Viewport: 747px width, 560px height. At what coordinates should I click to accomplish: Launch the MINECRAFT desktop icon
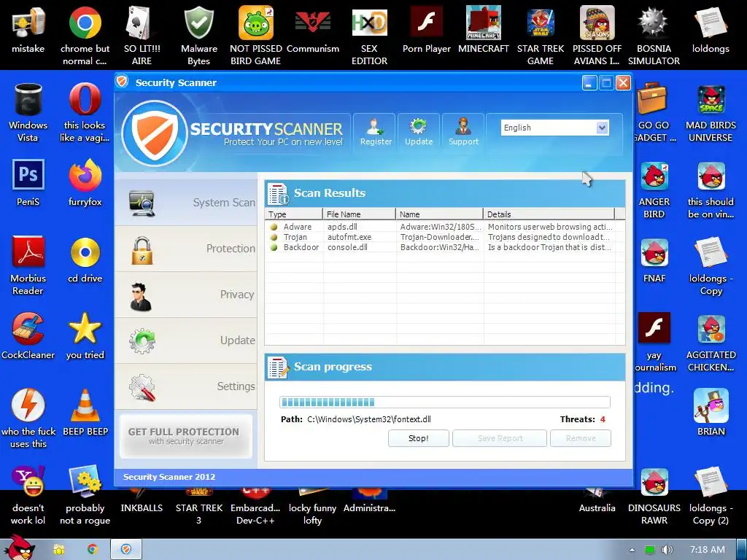click(x=483, y=29)
